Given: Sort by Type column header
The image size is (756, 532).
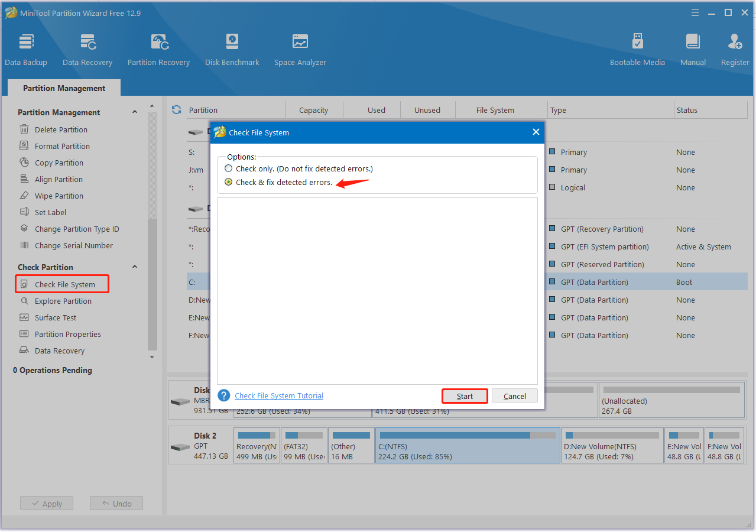Looking at the screenshot, I should tap(611, 110).
